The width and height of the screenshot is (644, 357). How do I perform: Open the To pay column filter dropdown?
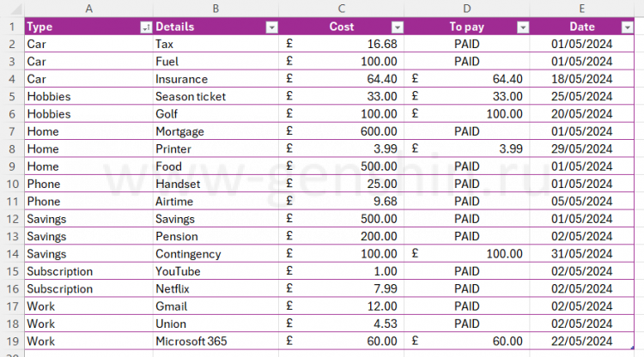pyautogui.click(x=523, y=27)
